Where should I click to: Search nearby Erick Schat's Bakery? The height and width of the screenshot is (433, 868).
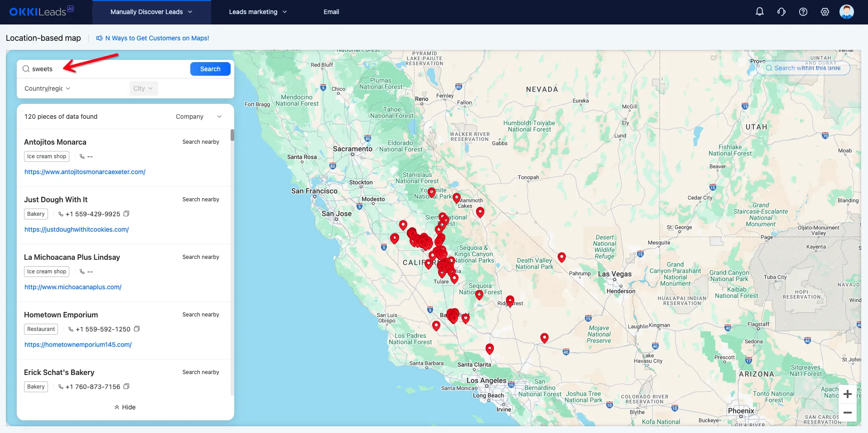pyautogui.click(x=201, y=372)
